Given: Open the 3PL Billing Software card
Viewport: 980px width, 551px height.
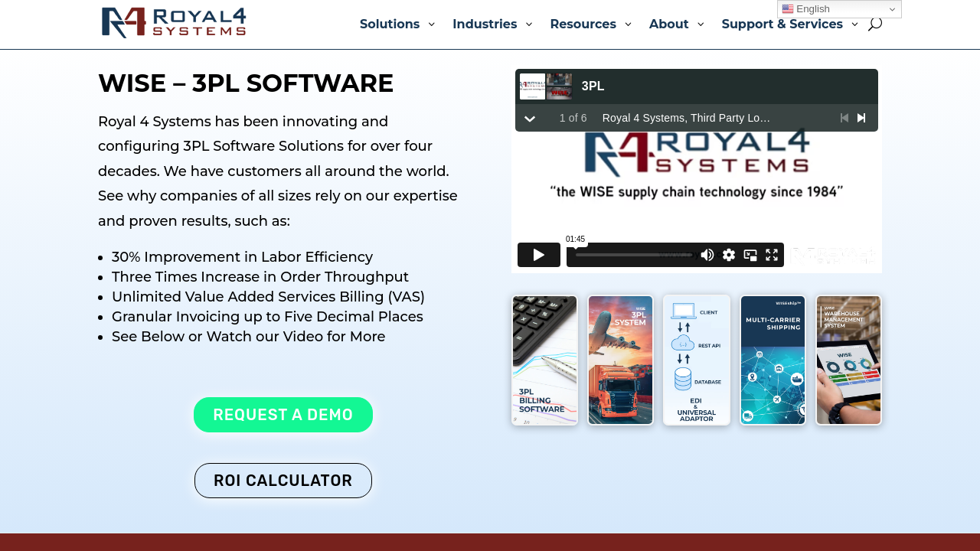Looking at the screenshot, I should (544, 360).
